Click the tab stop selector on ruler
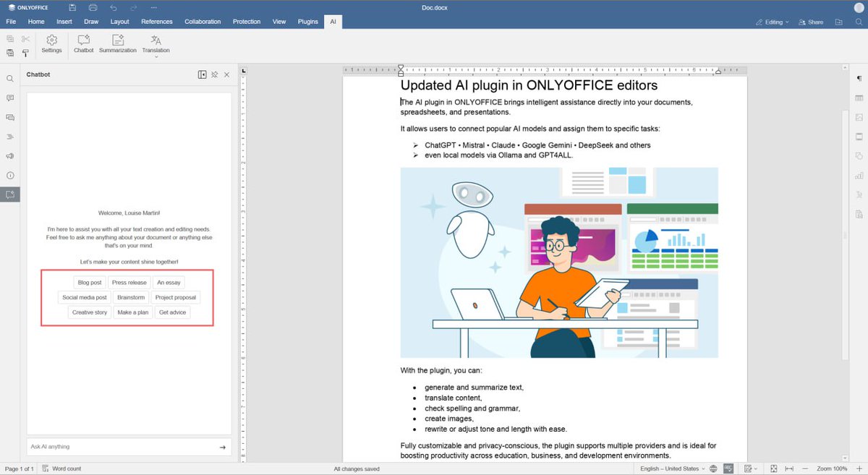Image resolution: width=868 pixels, height=475 pixels. (x=244, y=70)
